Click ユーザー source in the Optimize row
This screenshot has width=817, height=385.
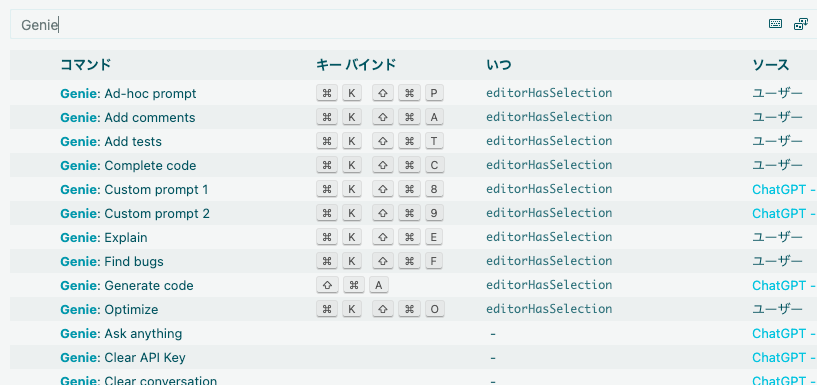tap(777, 309)
